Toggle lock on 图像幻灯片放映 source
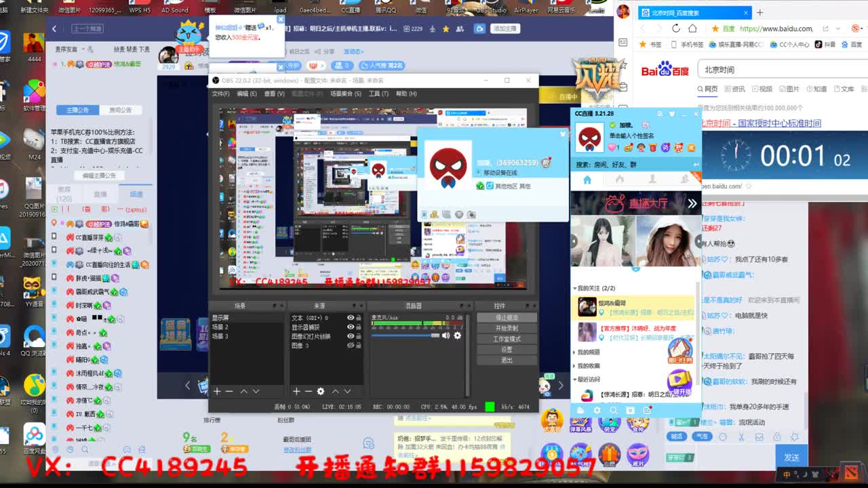 359,336
